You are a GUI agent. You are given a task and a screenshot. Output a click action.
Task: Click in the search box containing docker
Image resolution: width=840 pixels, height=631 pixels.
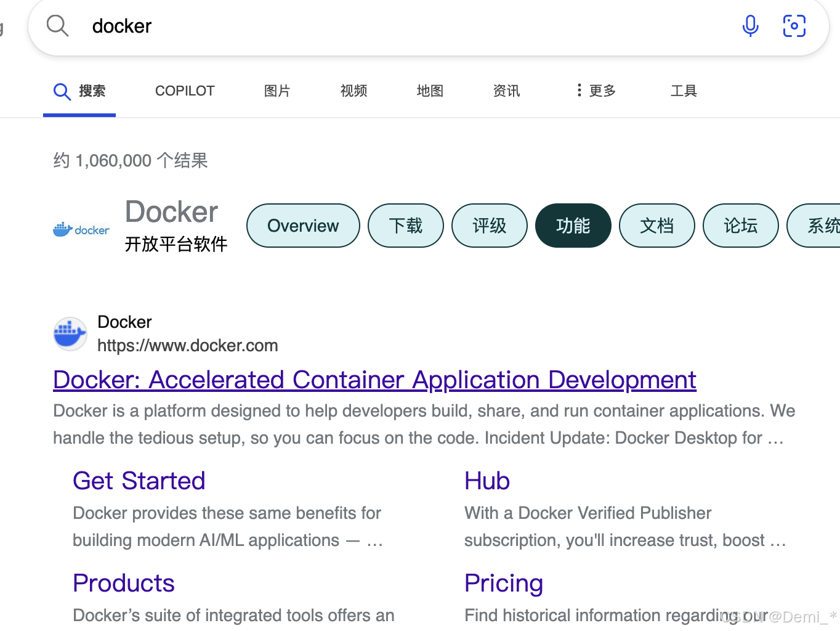click(x=400, y=26)
